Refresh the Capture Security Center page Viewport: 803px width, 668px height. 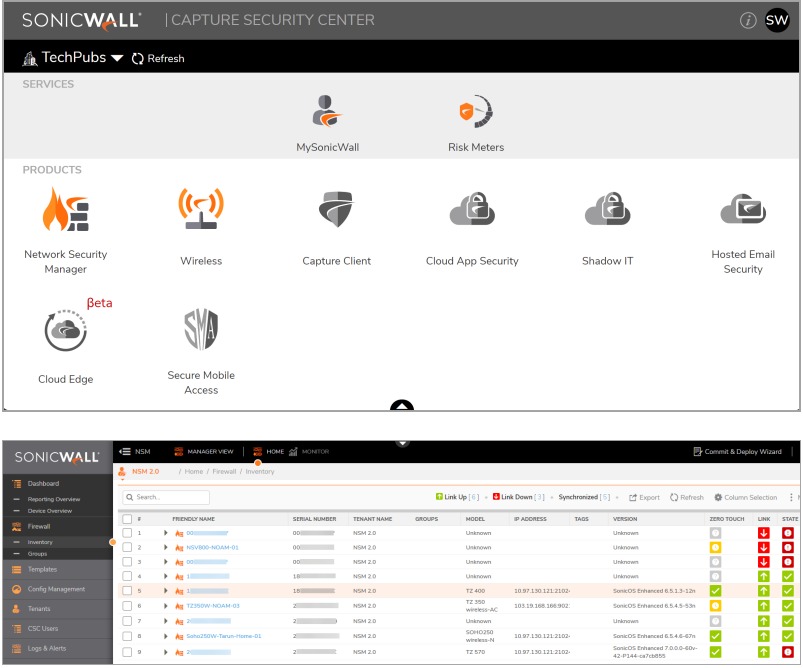pyautogui.click(x=158, y=58)
